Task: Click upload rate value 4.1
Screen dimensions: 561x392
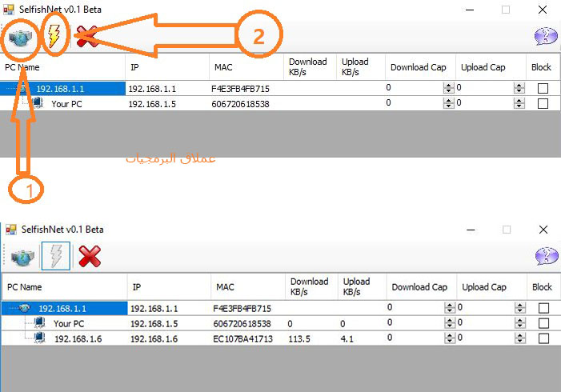Action: [x=347, y=338]
